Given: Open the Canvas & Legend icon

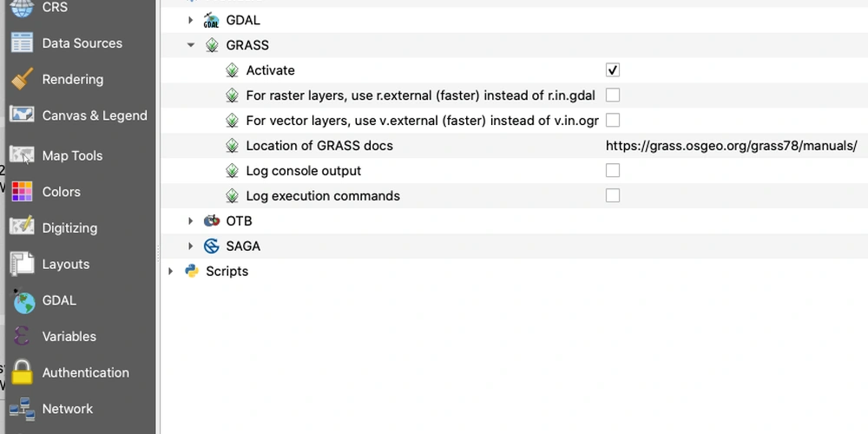Looking at the screenshot, I should click(x=23, y=115).
